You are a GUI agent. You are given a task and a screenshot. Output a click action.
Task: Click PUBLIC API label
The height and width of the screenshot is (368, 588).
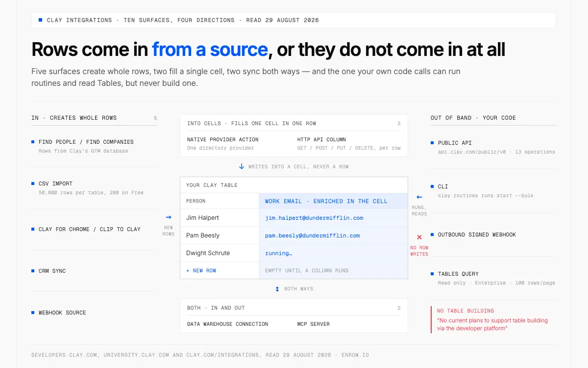coord(455,143)
